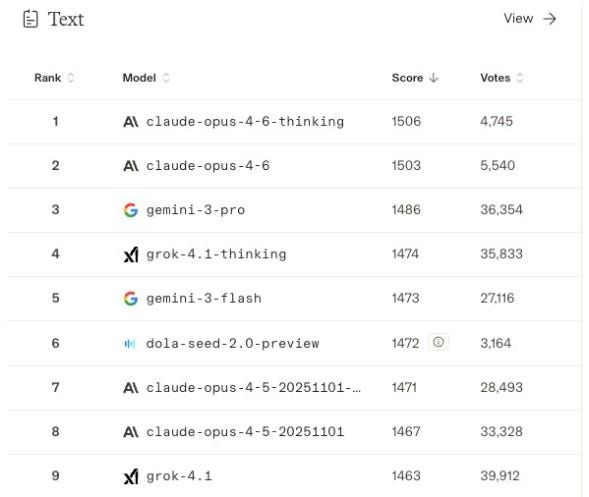
Task: Open claude-opus-4-6-thinking model entry
Action: pyautogui.click(x=245, y=122)
